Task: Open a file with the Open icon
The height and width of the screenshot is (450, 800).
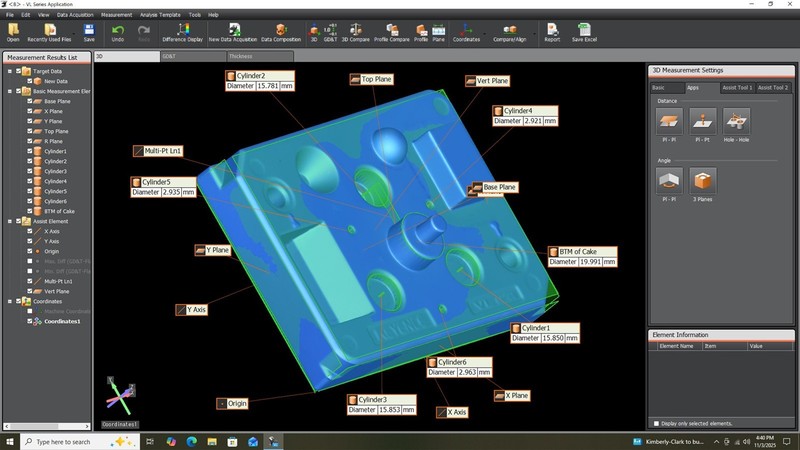Action: click(x=13, y=33)
